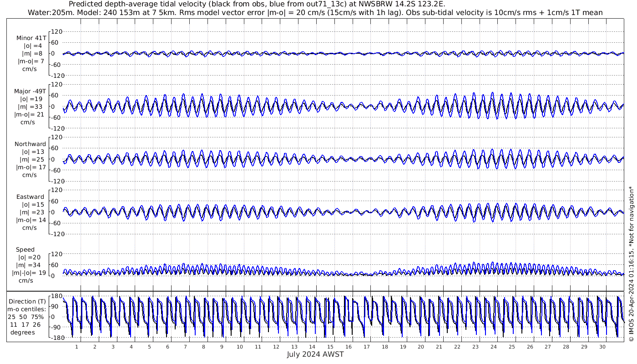
Task: Click the '|o| =19' value in Major panel
Action: (x=31, y=99)
